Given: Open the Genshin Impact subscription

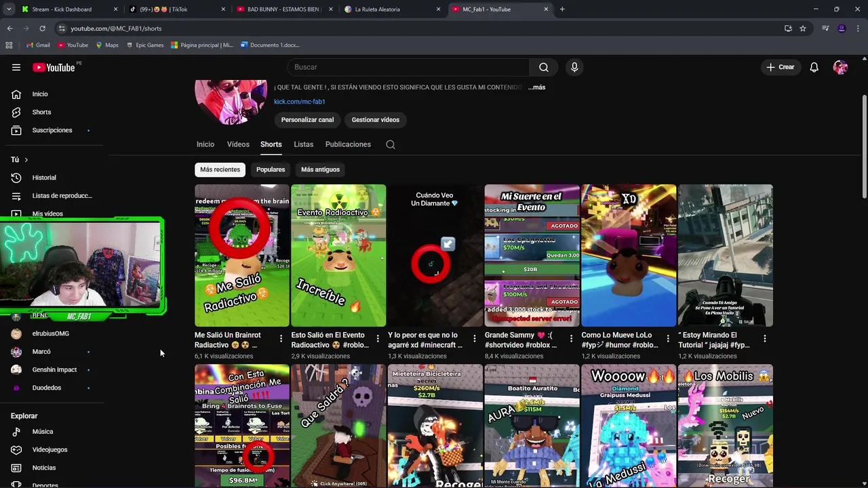Looking at the screenshot, I should tap(53, 370).
